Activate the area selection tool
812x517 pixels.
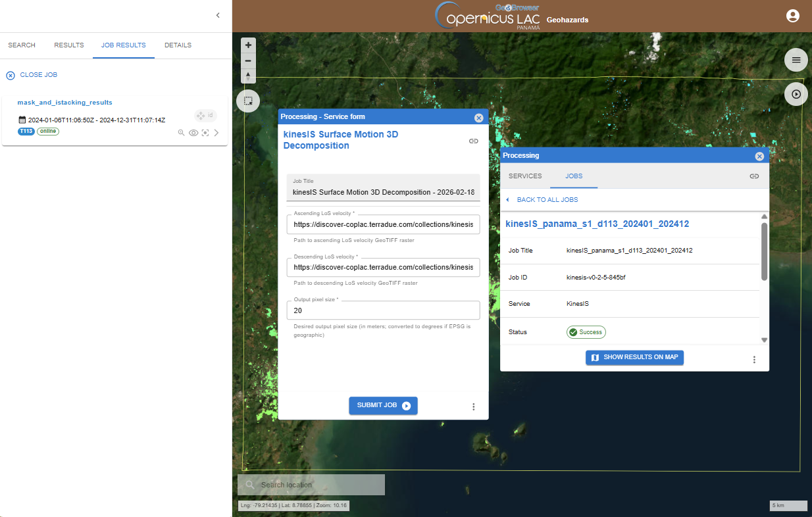point(248,101)
